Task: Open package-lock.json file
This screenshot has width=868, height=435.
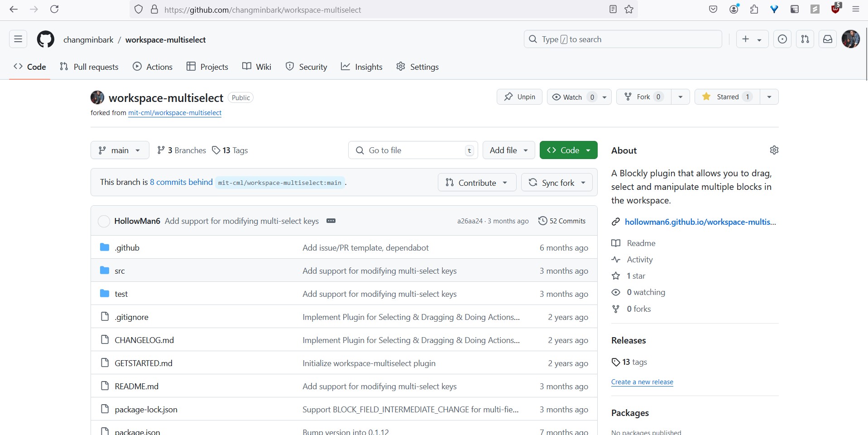Action: click(146, 409)
